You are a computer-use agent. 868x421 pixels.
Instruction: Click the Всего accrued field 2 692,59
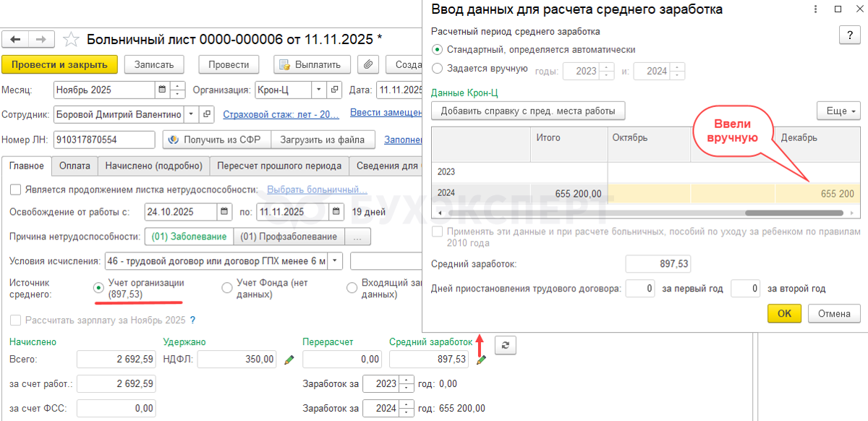click(x=116, y=360)
